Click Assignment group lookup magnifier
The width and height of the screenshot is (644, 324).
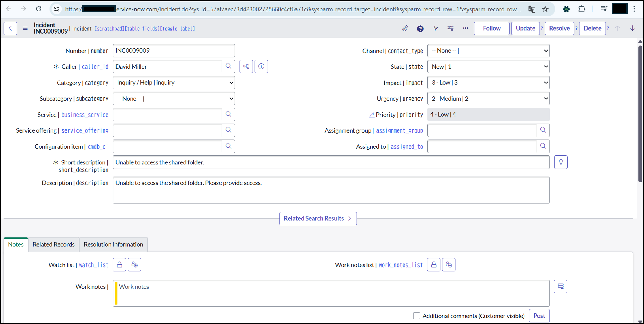[543, 130]
